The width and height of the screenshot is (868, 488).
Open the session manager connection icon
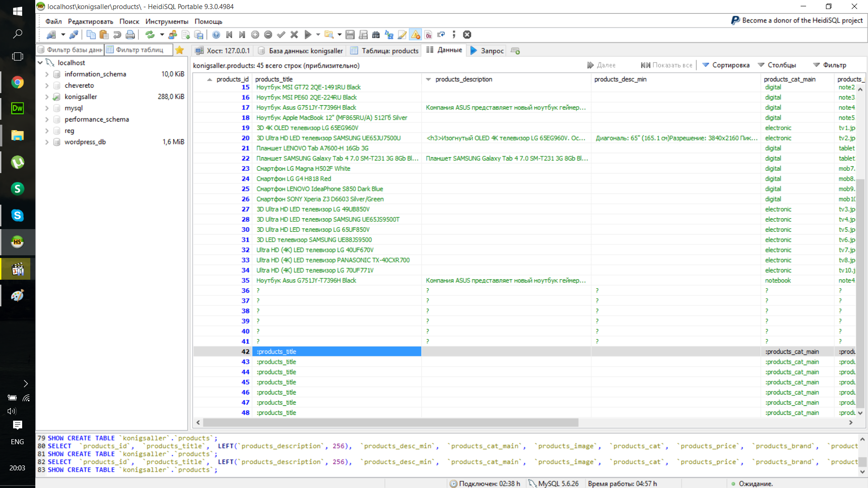[52, 35]
